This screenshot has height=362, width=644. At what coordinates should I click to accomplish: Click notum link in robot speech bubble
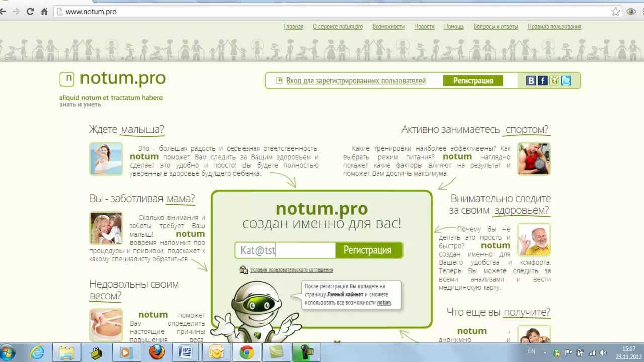(384, 303)
